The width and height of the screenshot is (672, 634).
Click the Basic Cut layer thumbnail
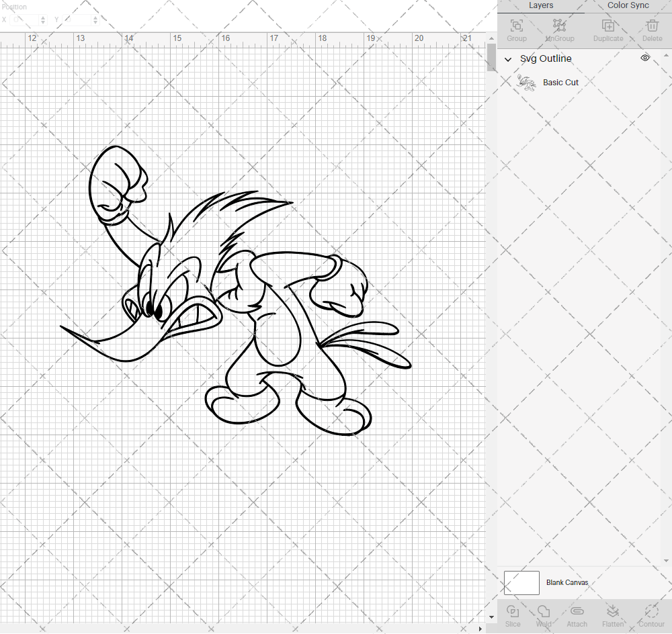tap(526, 82)
